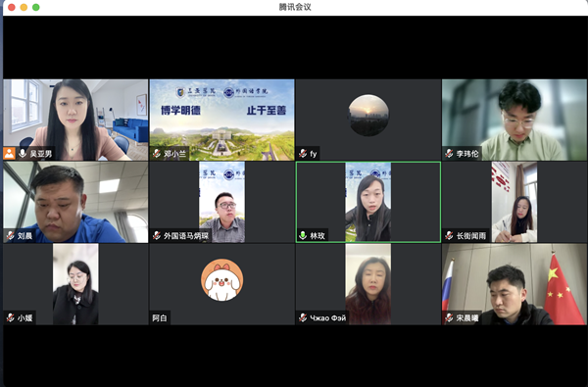Click the green fullscreen window button

click(x=36, y=7)
